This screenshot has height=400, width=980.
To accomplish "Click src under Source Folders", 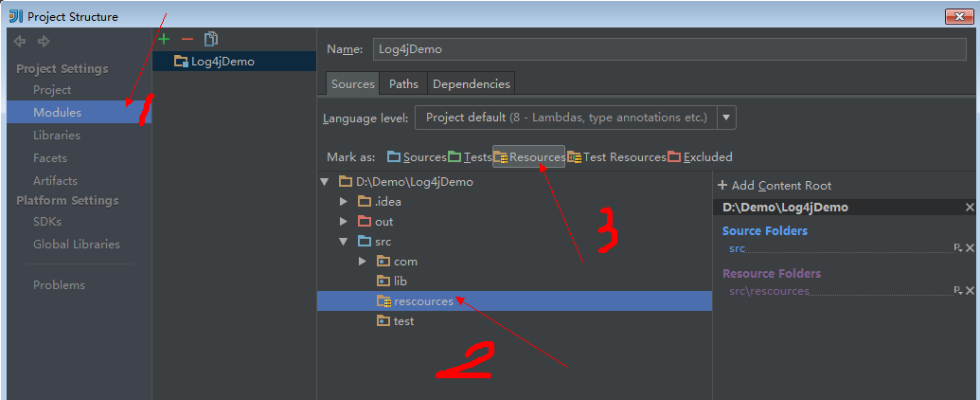I will pos(738,248).
